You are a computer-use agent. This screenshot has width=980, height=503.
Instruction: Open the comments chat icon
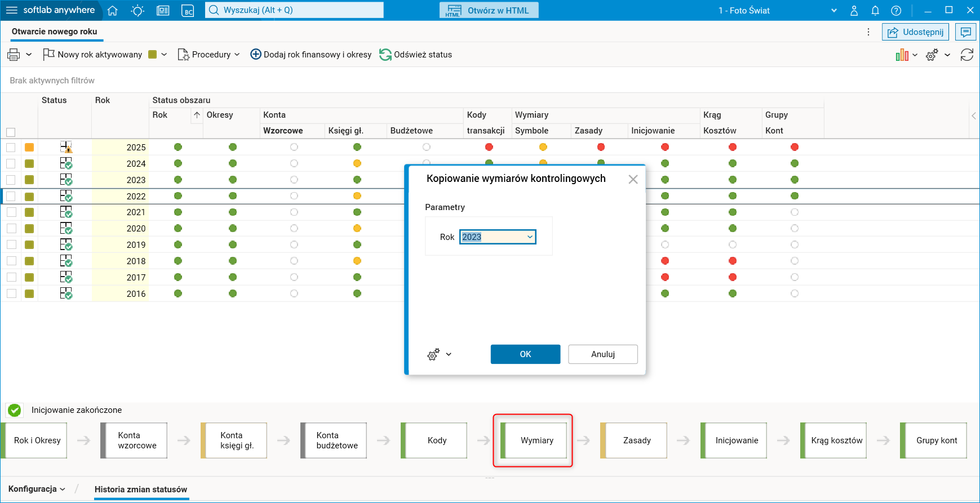966,32
